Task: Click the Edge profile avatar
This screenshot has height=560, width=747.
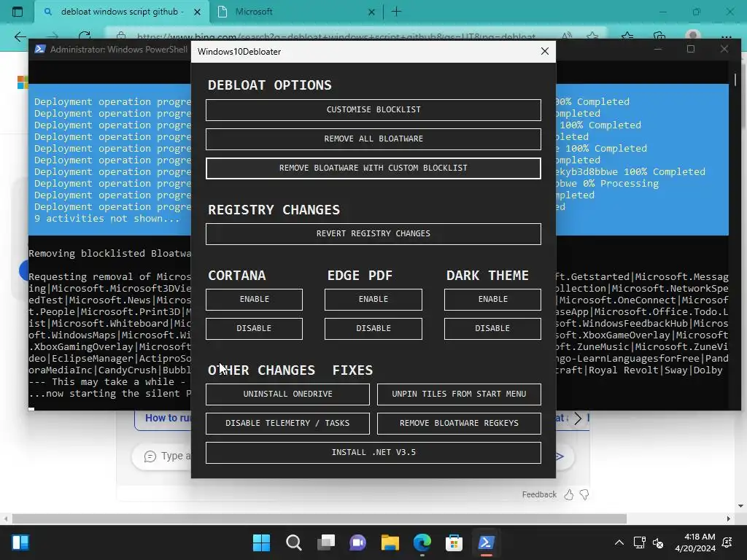Action: click(x=693, y=36)
